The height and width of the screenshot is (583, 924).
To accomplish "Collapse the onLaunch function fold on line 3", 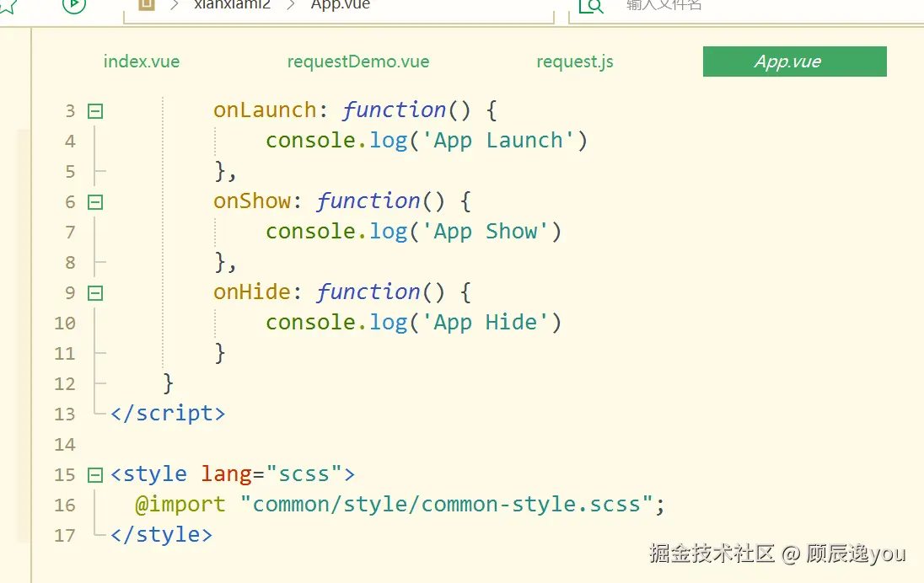I will coord(95,111).
